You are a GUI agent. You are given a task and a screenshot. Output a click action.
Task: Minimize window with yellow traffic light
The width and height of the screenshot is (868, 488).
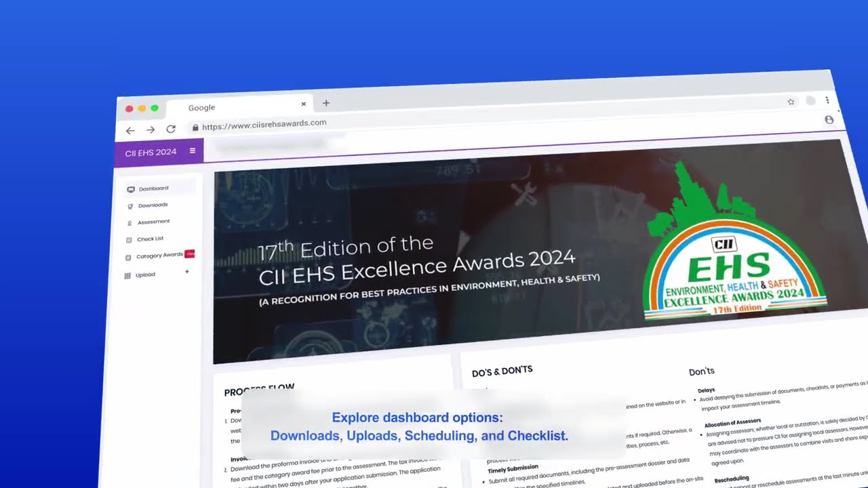point(142,108)
